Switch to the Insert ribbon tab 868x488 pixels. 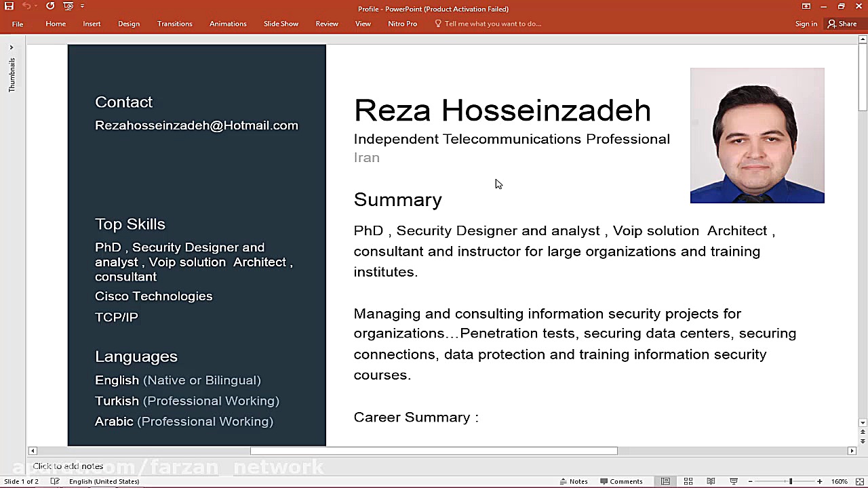pyautogui.click(x=92, y=24)
